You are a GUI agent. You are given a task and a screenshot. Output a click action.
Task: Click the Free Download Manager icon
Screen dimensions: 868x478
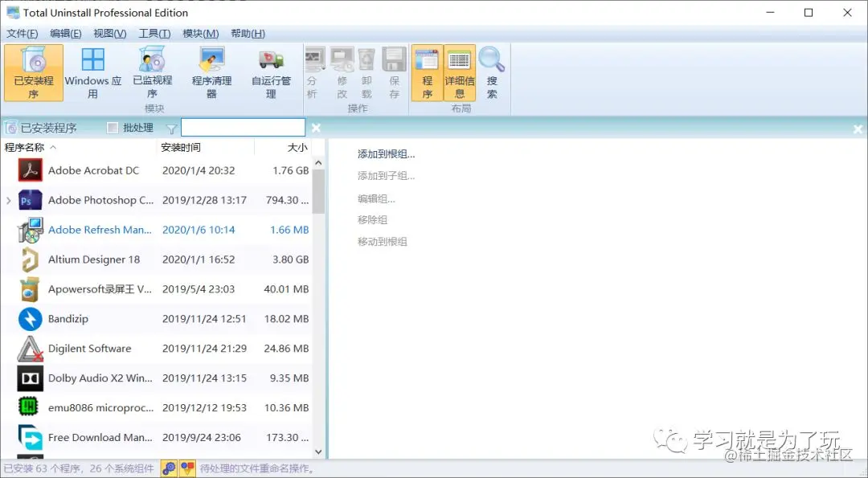30,438
